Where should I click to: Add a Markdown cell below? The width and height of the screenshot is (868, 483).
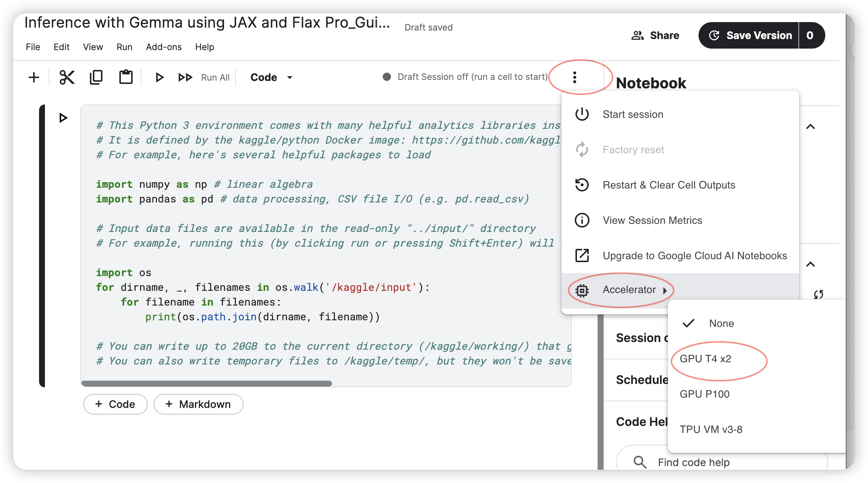pos(198,404)
